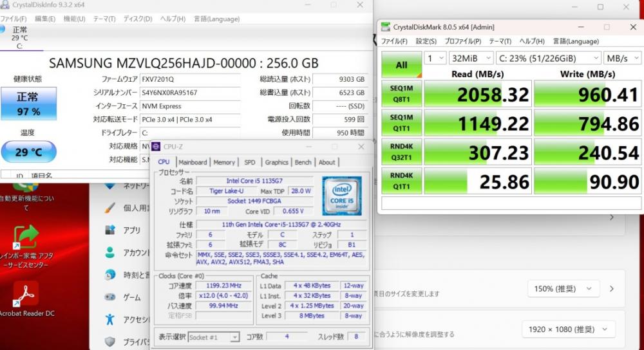This screenshot has width=644, height=350.
Task: Run the SEQ1M Q8T1 benchmark
Action: coord(402,94)
